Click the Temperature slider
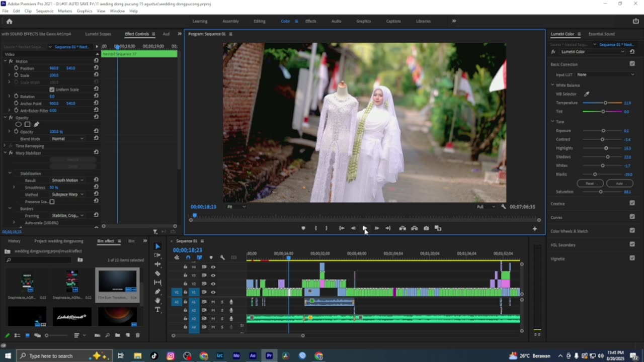 point(602,103)
